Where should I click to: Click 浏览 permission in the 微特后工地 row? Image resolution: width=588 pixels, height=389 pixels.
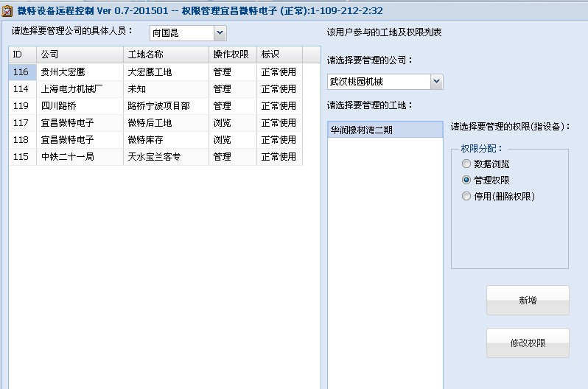[x=233, y=122]
